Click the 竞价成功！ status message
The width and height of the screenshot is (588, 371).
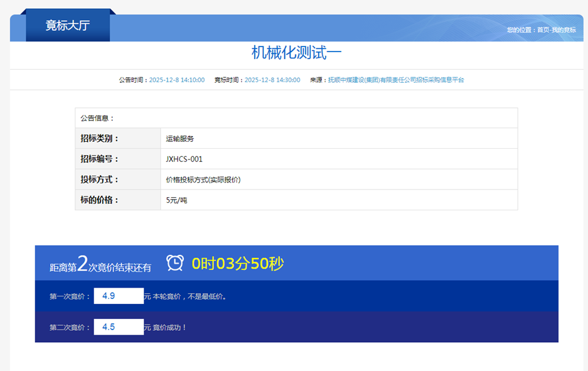169,328
